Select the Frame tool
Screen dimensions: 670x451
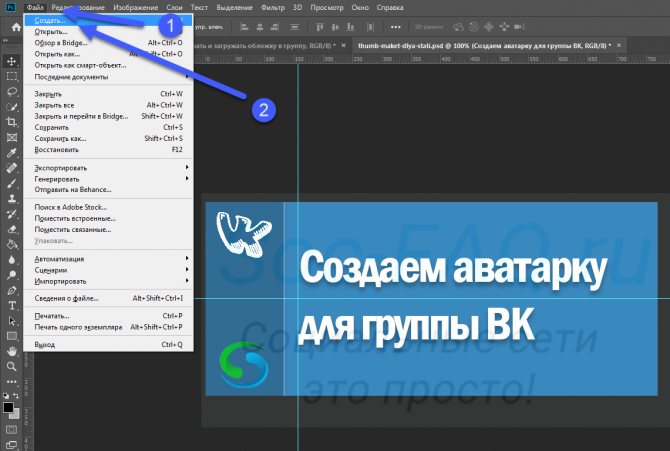(12, 137)
